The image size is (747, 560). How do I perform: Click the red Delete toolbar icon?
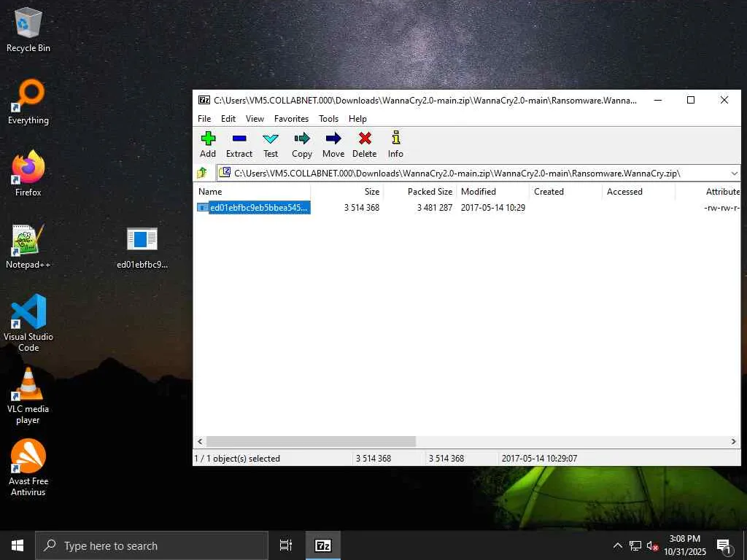(365, 144)
